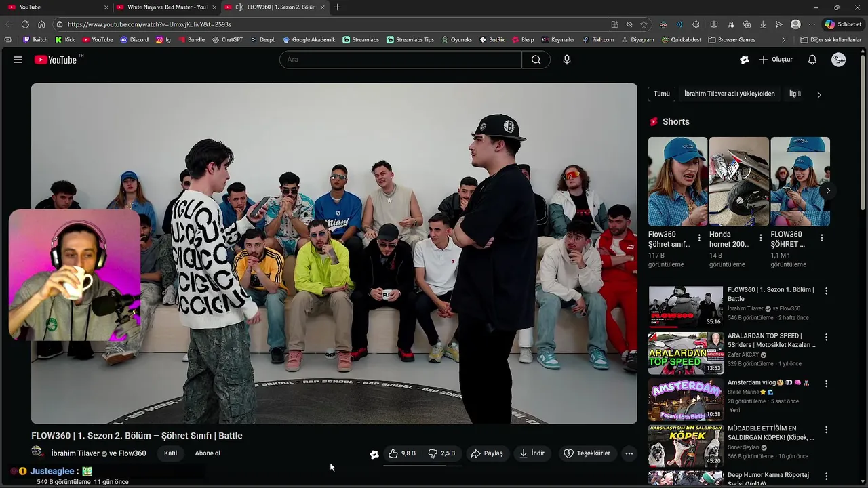
Task: Select the Tümü filter chip
Action: [x=661, y=94]
